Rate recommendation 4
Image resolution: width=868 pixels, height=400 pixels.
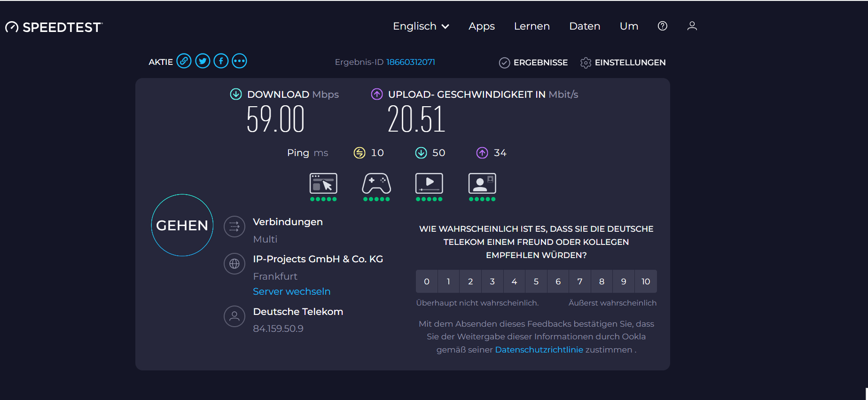[515, 282]
